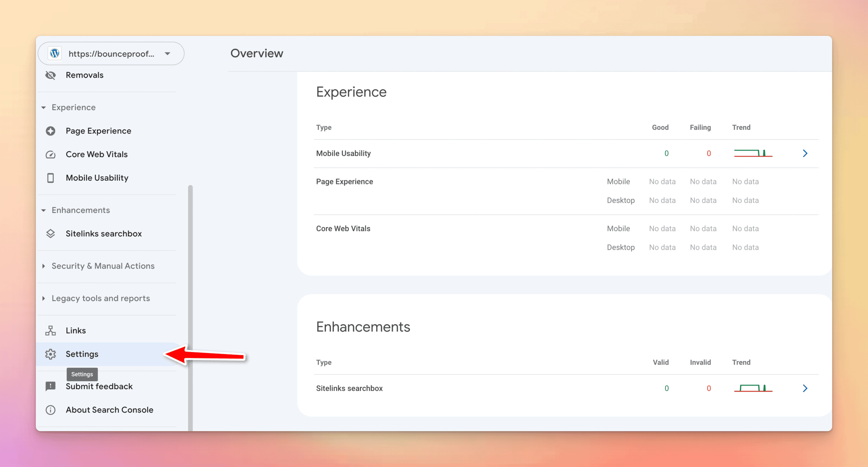Click the Page Experience star icon
868x467 pixels.
point(51,131)
